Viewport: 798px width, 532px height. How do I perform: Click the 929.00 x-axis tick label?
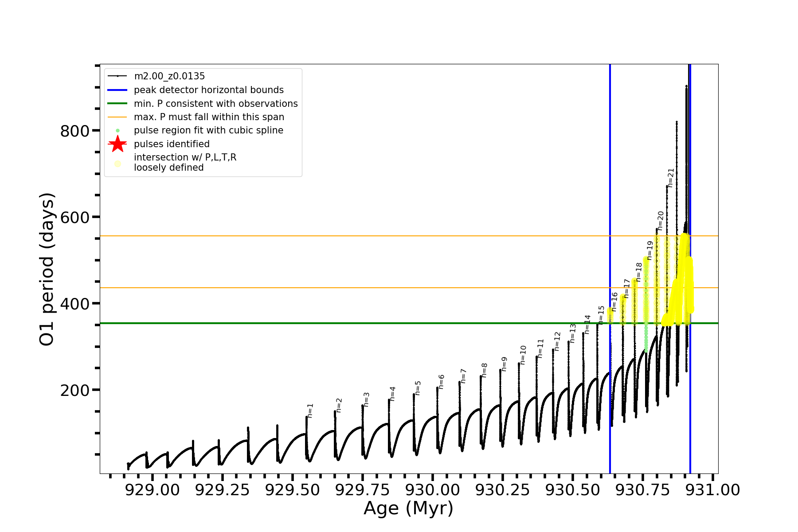coord(153,490)
